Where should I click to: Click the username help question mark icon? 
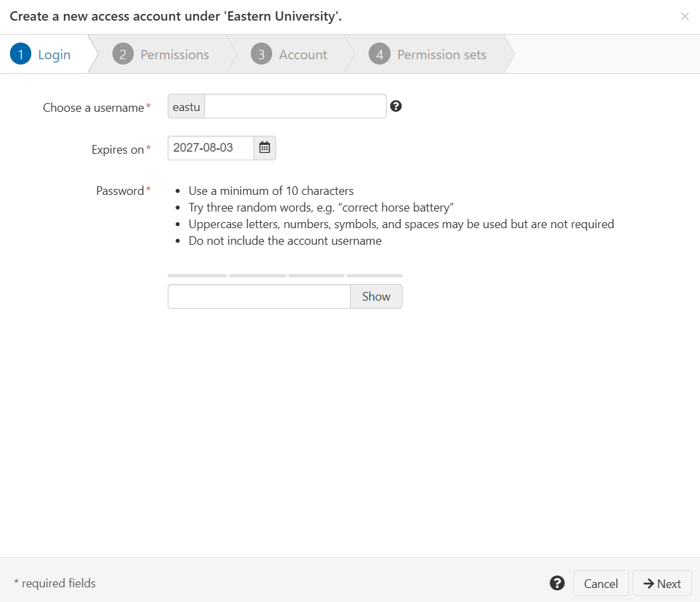tap(395, 106)
